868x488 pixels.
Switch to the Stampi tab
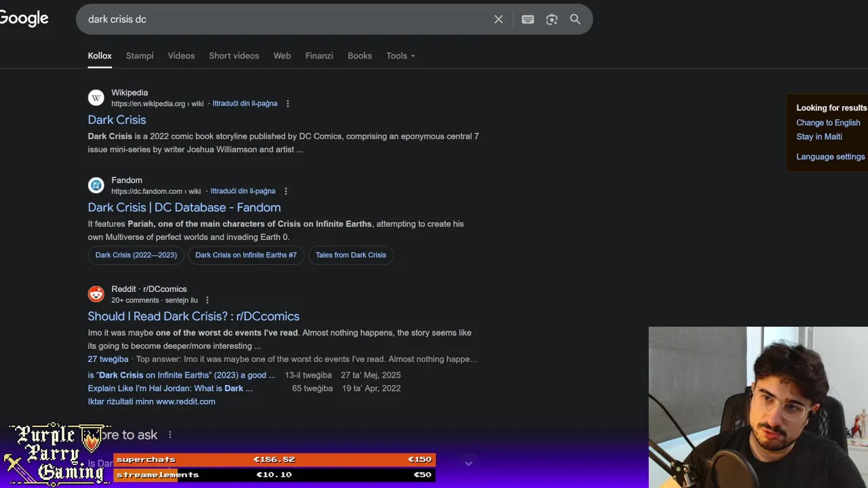tap(140, 56)
